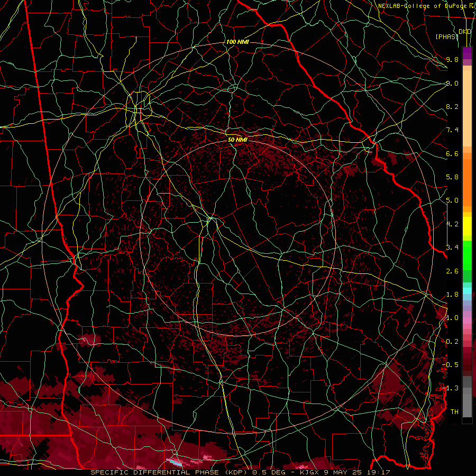The height and width of the screenshot is (476, 476).
Task: Click the 3.4 value on the KDP scale
Action: click(452, 247)
